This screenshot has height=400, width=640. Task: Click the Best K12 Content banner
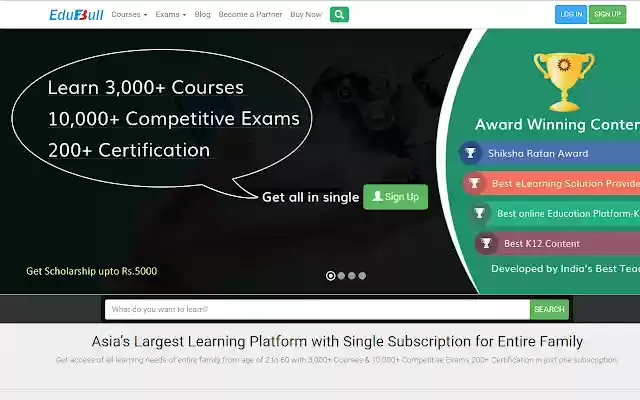(x=558, y=243)
